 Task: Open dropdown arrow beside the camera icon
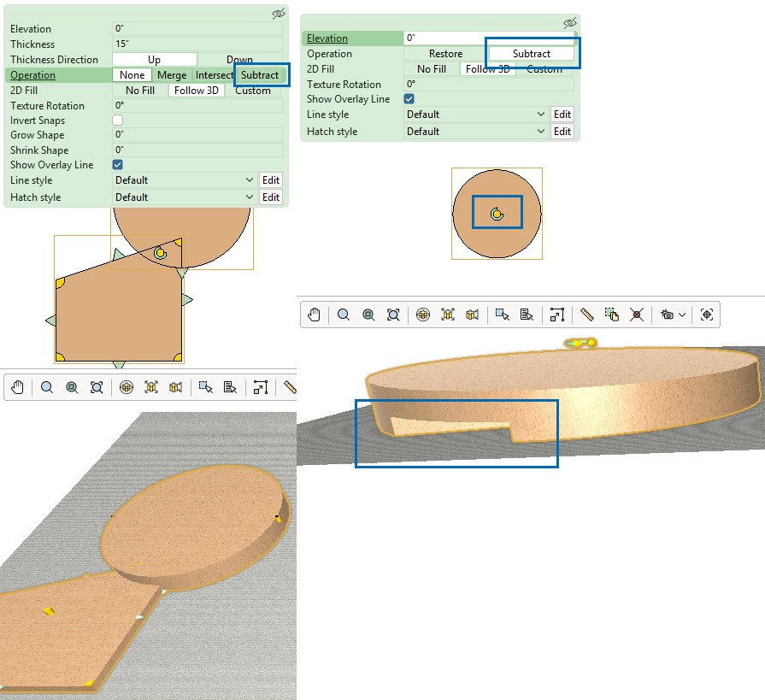[x=682, y=315]
